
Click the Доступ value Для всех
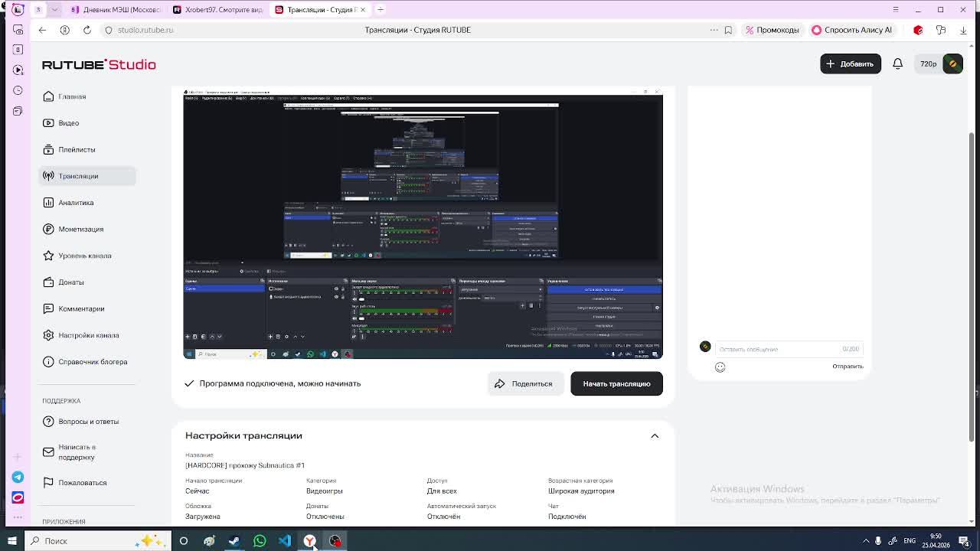tap(442, 491)
